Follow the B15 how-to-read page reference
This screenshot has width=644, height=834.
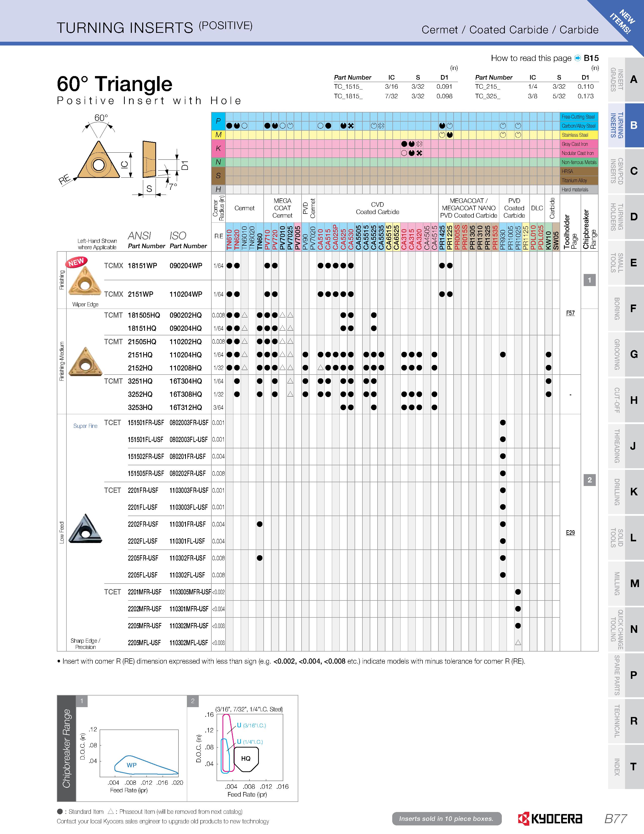[x=591, y=58]
